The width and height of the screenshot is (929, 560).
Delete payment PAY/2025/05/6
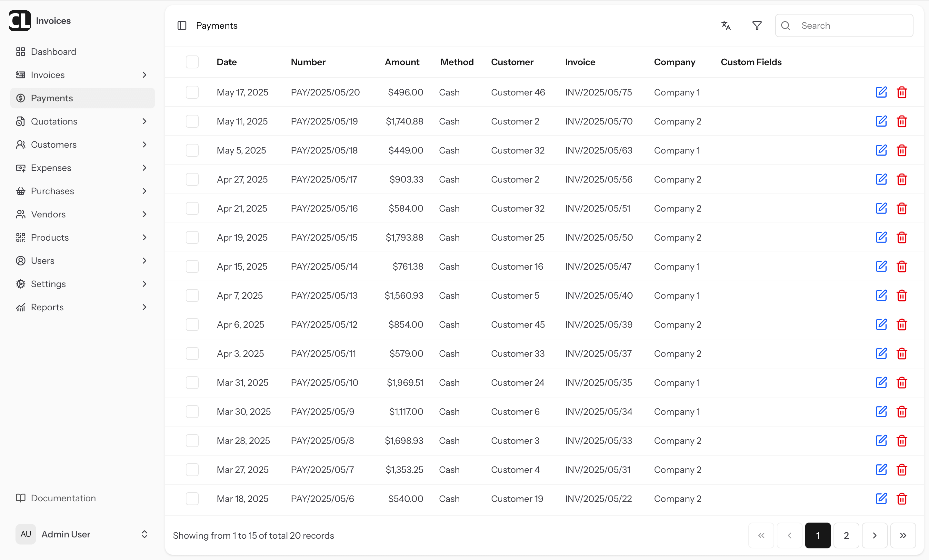click(902, 498)
